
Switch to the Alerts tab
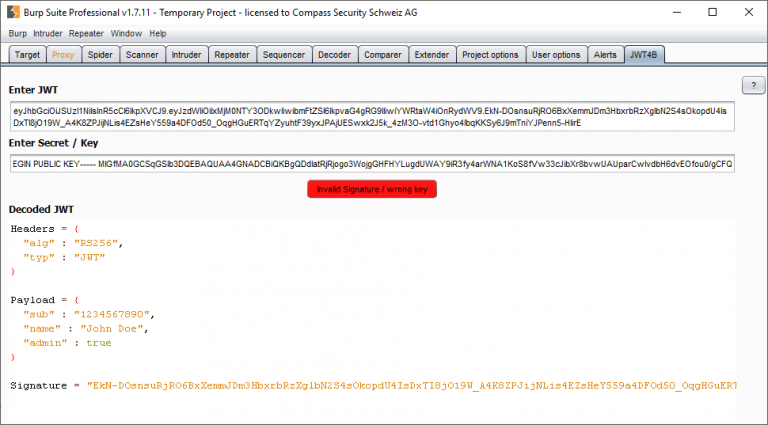(x=605, y=55)
